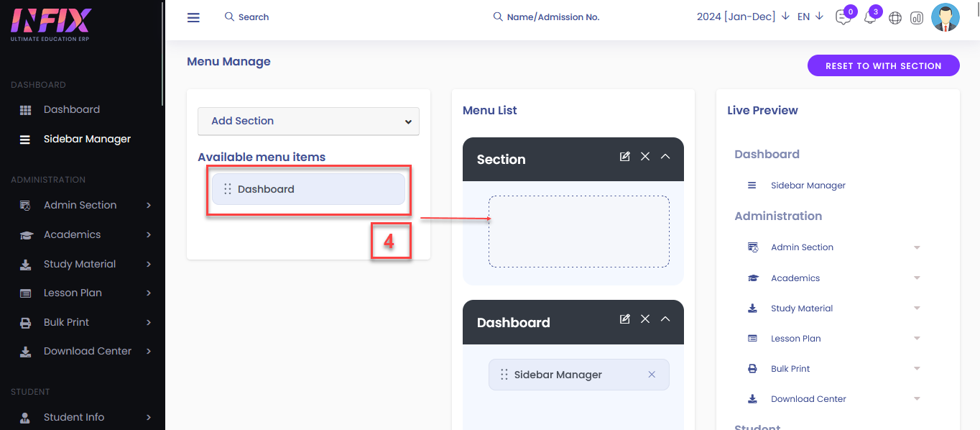Edit the Dashboard block with pencil icon
The width and height of the screenshot is (980, 430).
tap(625, 319)
